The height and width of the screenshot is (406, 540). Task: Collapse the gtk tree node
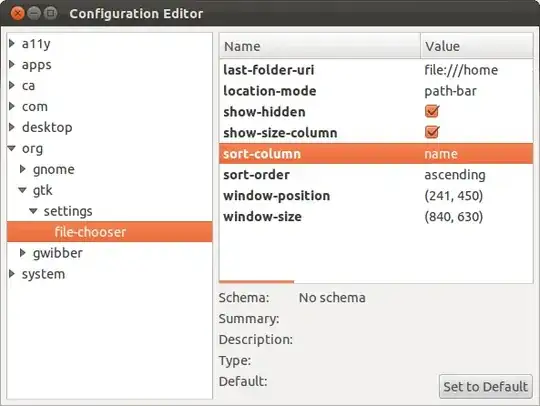click(x=23, y=190)
